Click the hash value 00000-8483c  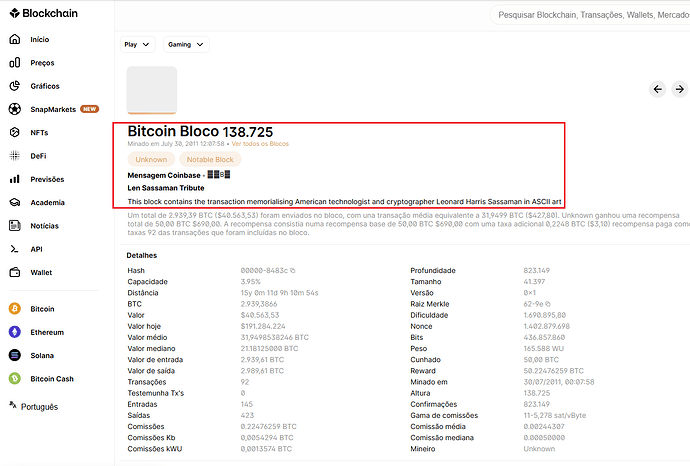coord(264,271)
